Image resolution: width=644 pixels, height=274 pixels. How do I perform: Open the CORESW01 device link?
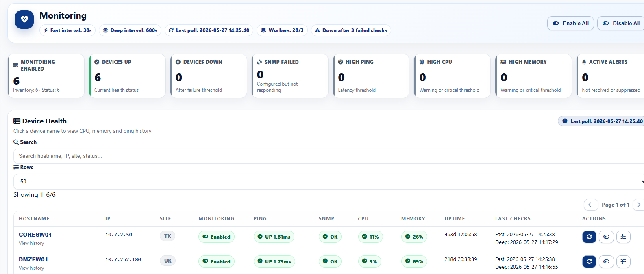coord(35,235)
